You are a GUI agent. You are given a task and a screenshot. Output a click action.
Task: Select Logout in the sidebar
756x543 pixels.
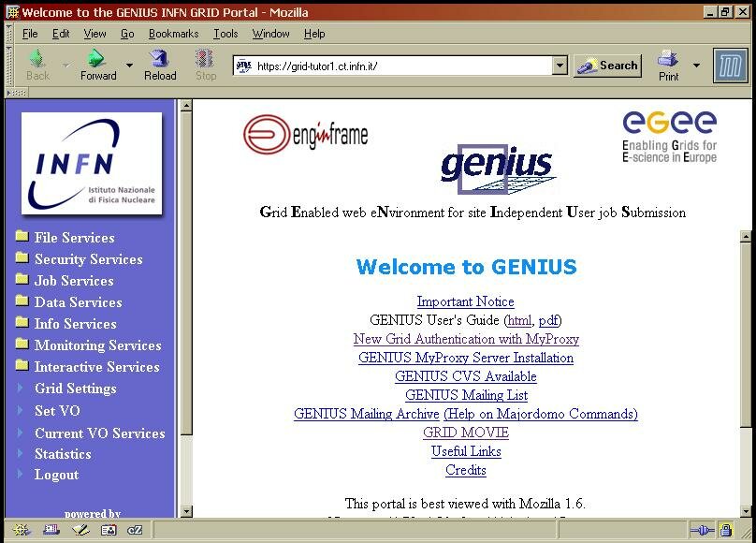coord(56,475)
